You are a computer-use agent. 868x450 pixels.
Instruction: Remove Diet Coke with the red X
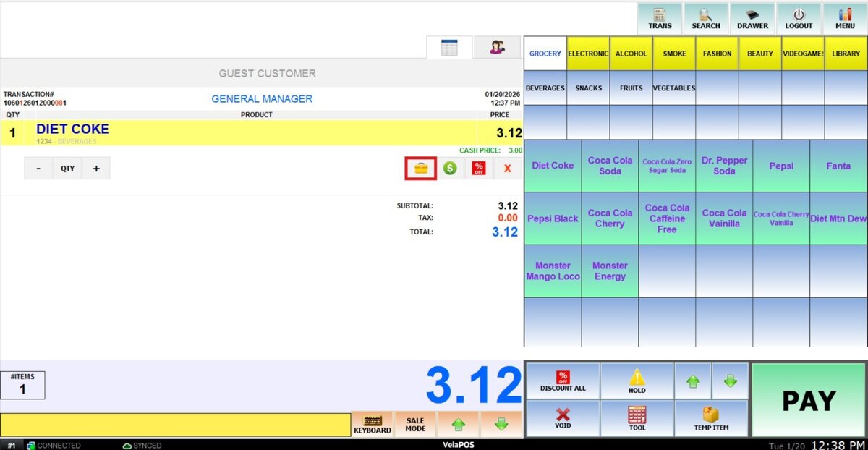coord(507,168)
